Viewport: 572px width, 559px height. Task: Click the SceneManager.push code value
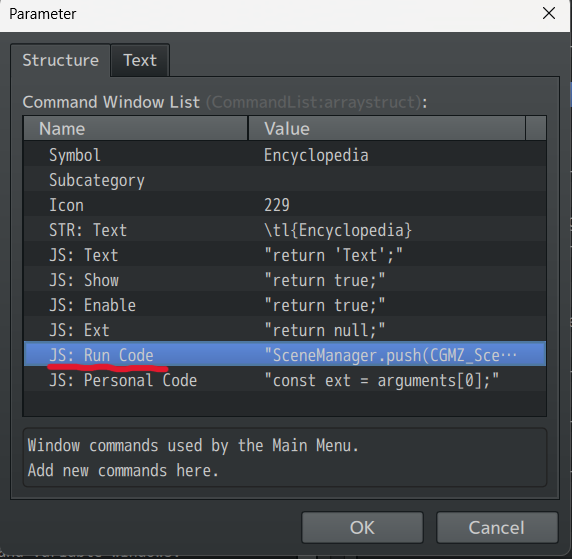point(390,355)
